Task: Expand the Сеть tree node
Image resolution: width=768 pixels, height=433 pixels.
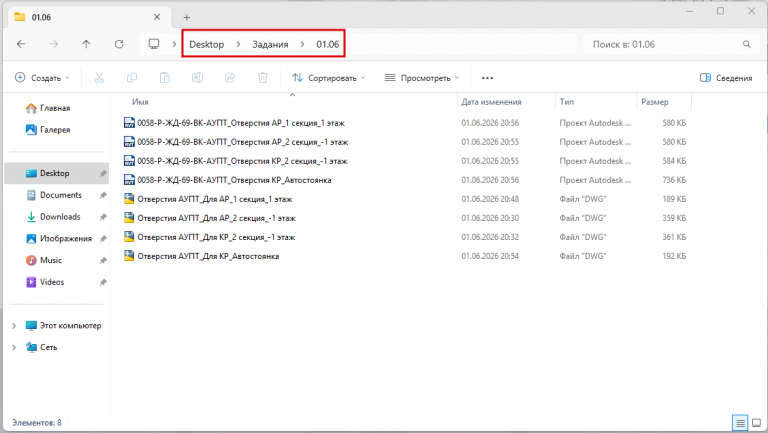Action: (x=14, y=347)
